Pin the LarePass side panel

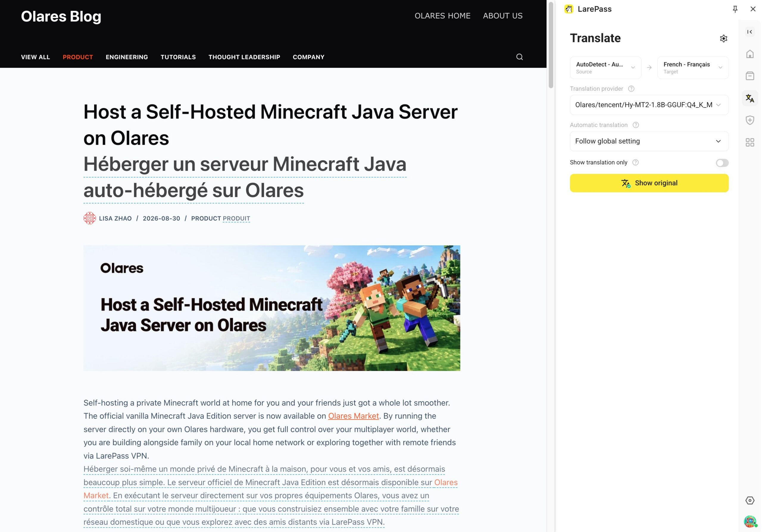pos(735,9)
